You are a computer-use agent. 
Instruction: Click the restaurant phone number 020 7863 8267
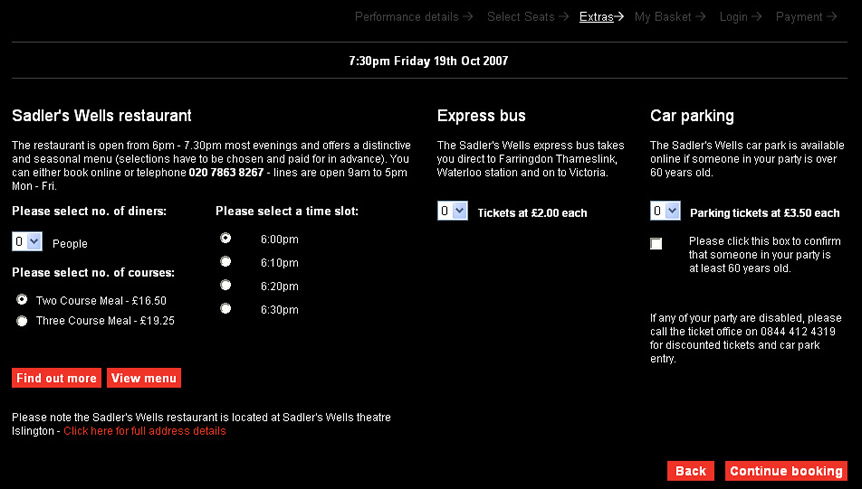point(226,173)
